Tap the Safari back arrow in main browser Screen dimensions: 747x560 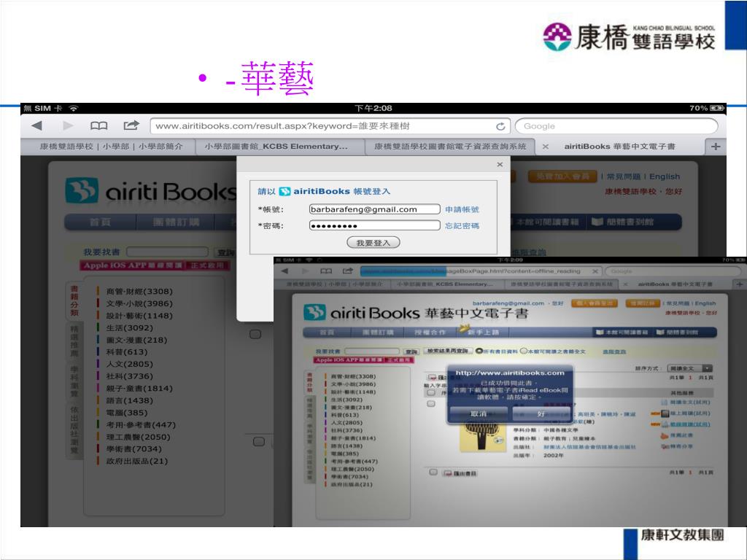(x=36, y=125)
